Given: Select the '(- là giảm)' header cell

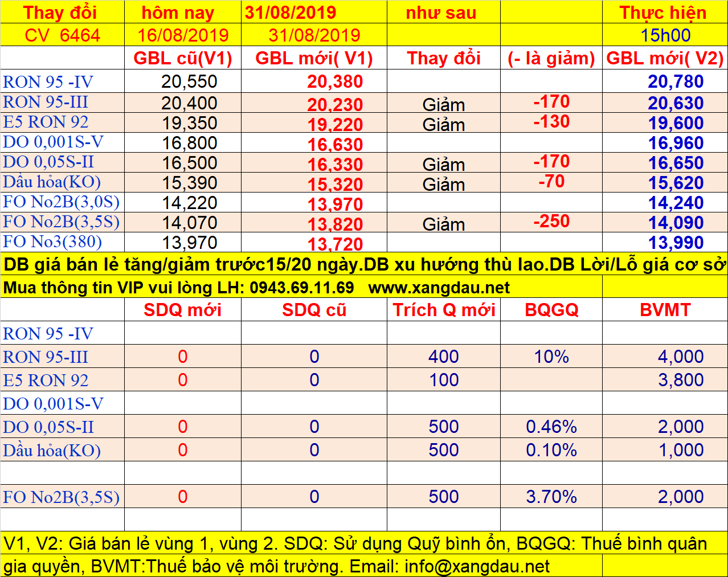Looking at the screenshot, I should (551, 58).
